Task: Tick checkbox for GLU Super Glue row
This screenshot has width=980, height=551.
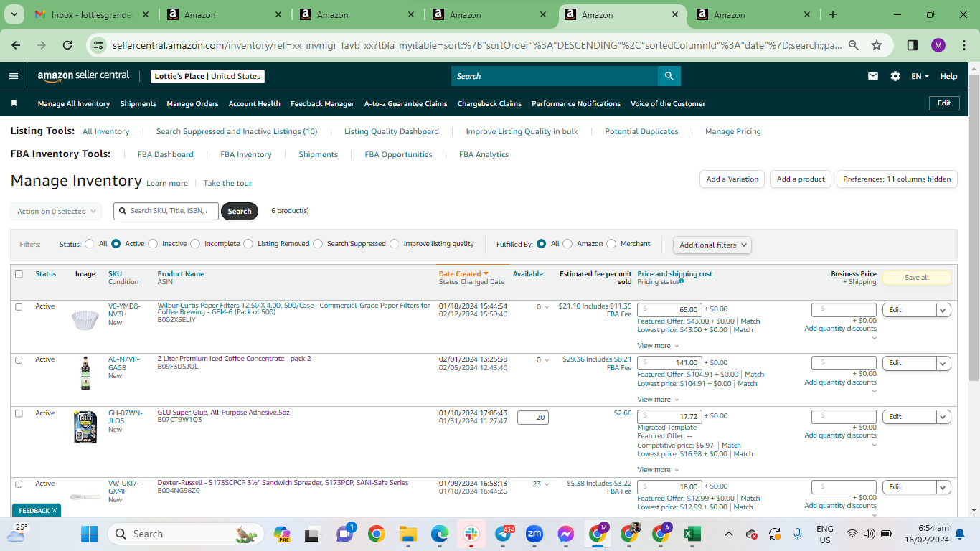Action: click(19, 414)
